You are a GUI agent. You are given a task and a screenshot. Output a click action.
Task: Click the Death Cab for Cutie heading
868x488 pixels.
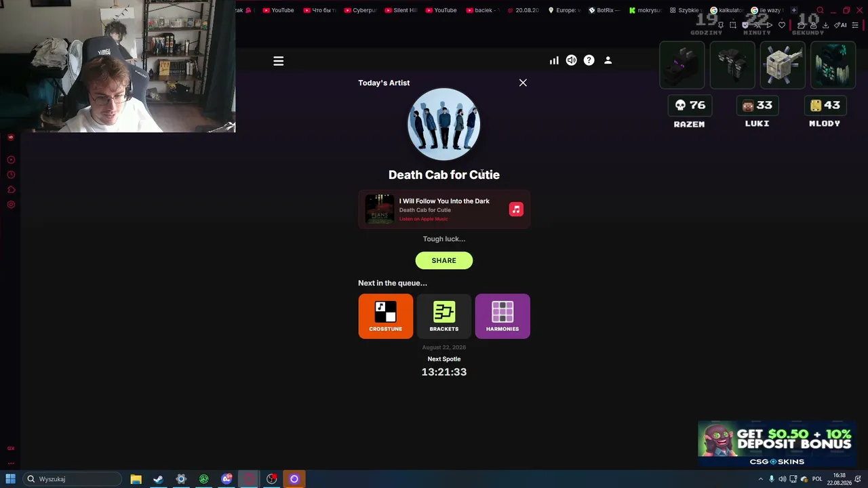point(444,175)
